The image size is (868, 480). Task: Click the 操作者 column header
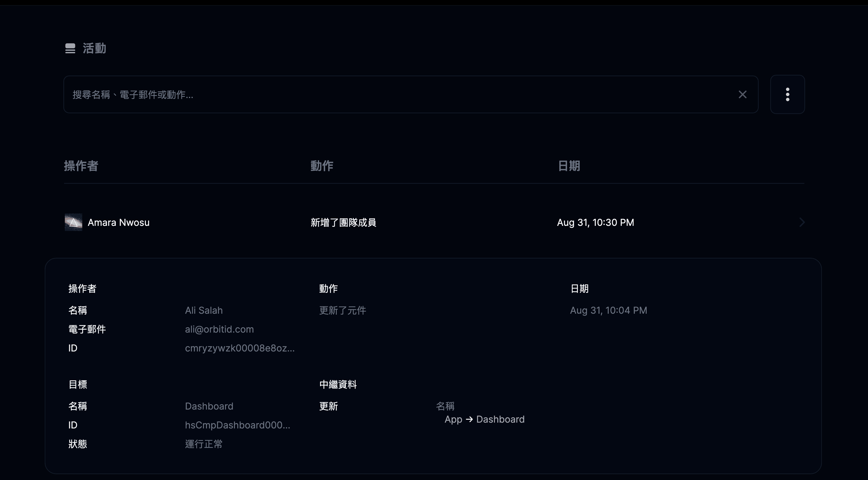coord(81,166)
